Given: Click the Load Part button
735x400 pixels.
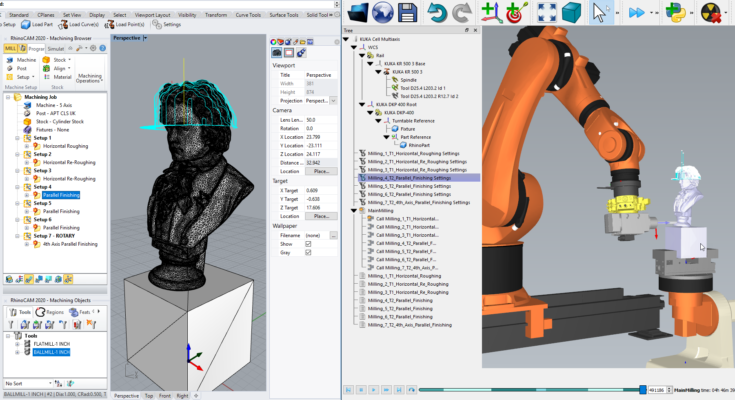Looking at the screenshot, I should tap(37, 24).
